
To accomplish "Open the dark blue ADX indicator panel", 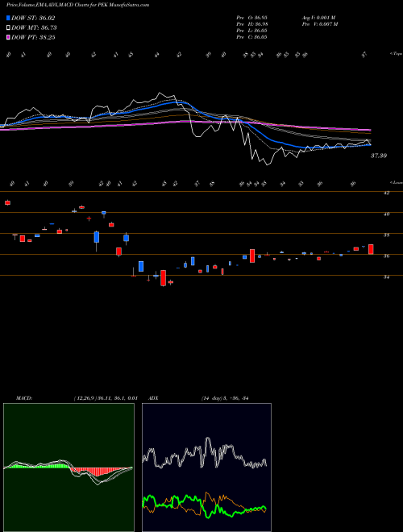I will (206, 468).
